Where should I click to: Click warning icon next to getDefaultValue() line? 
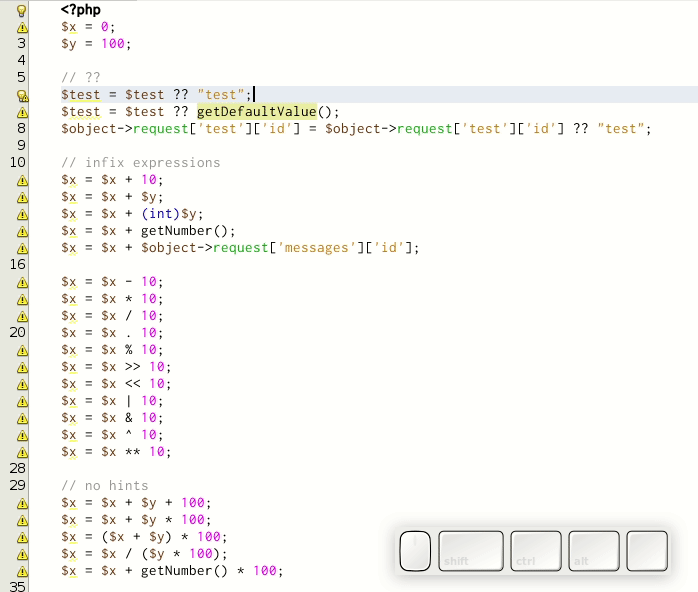(x=20, y=112)
